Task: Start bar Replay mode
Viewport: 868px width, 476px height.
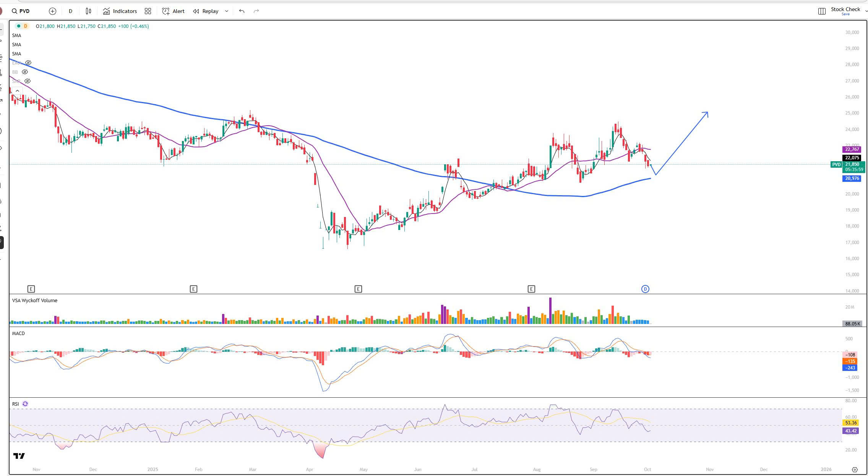Action: point(206,11)
